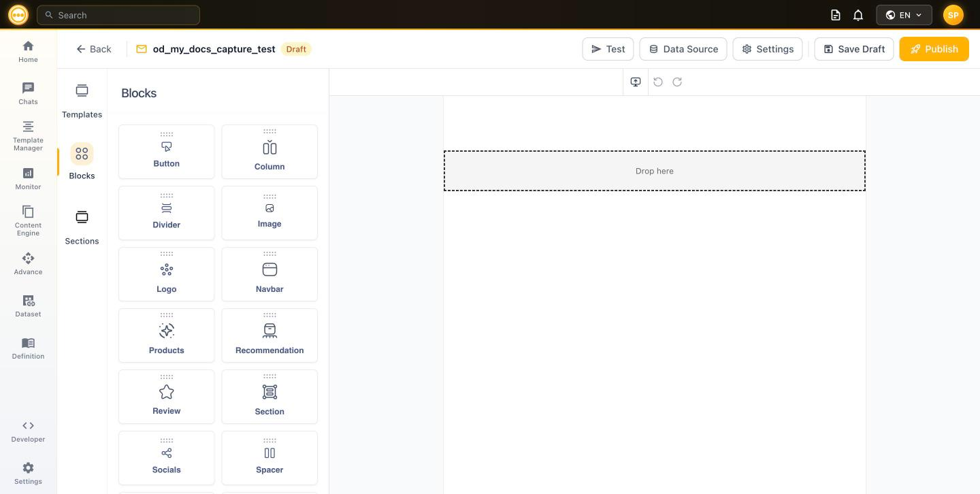
Task: Open the editor Settings button in header
Action: pyautogui.click(x=768, y=49)
